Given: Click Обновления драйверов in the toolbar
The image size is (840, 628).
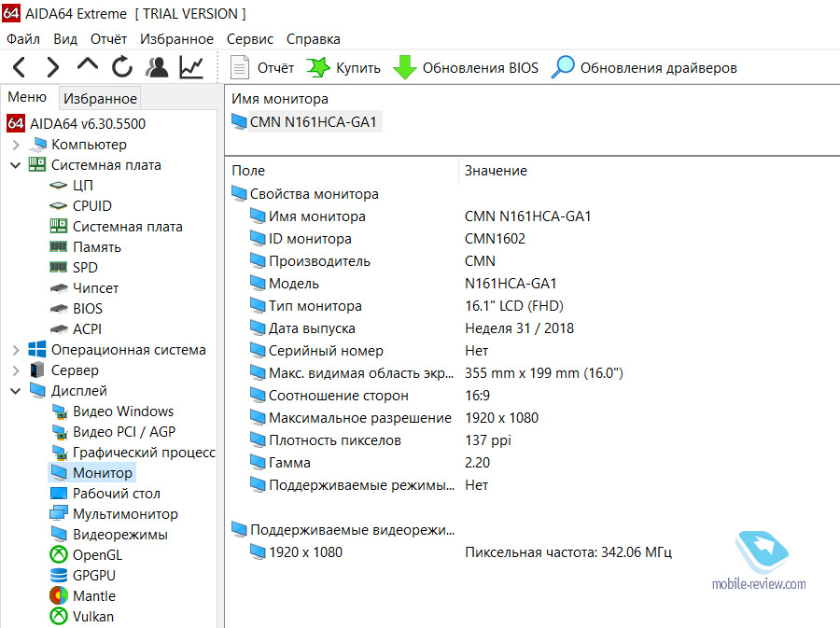Looking at the screenshot, I should pos(644,68).
